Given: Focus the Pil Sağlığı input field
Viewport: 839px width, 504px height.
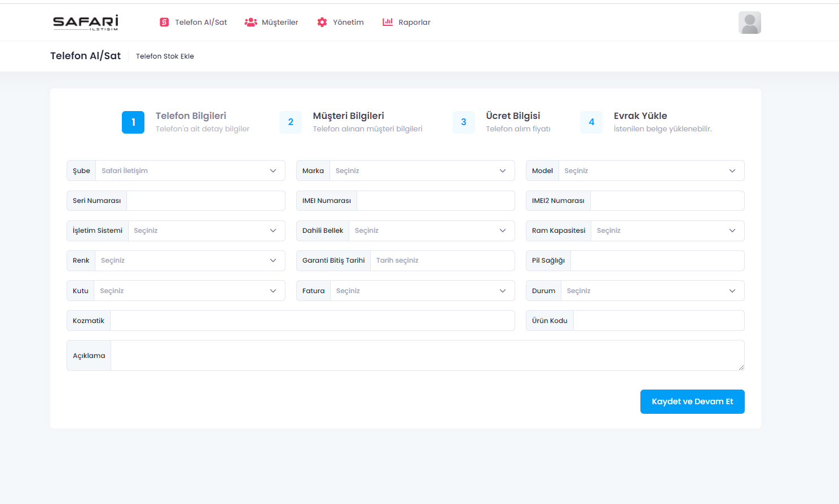Looking at the screenshot, I should 657,260.
